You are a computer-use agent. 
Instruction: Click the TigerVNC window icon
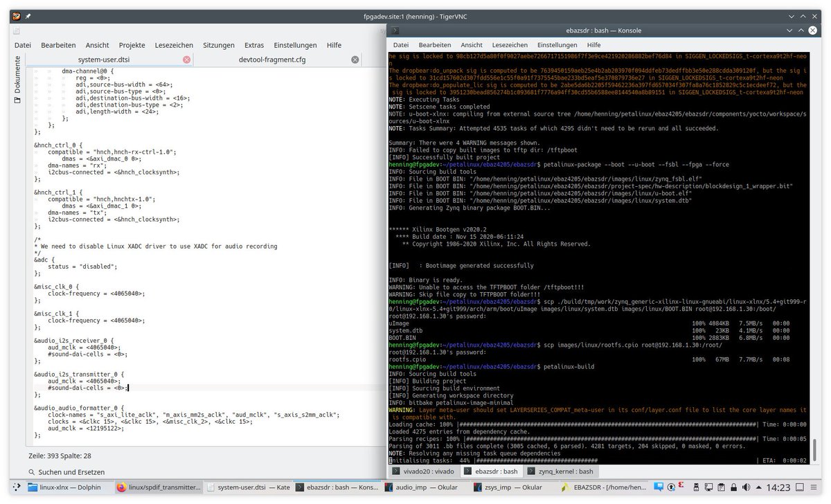point(15,15)
